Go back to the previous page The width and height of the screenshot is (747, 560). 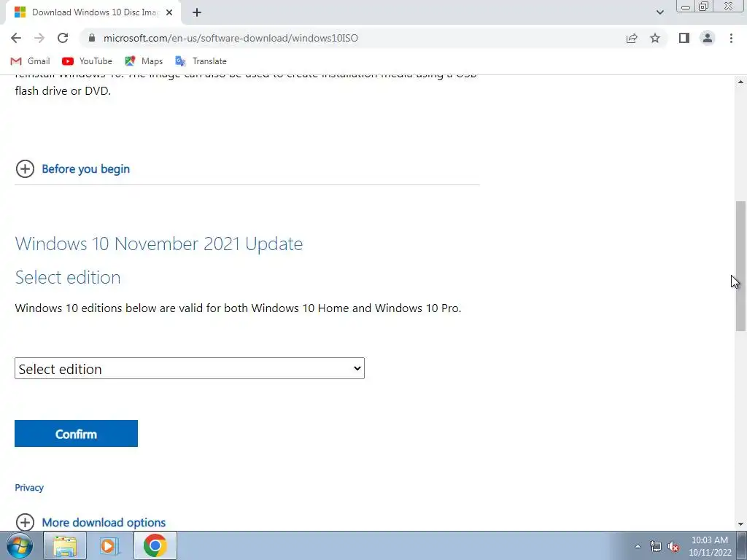pos(16,38)
